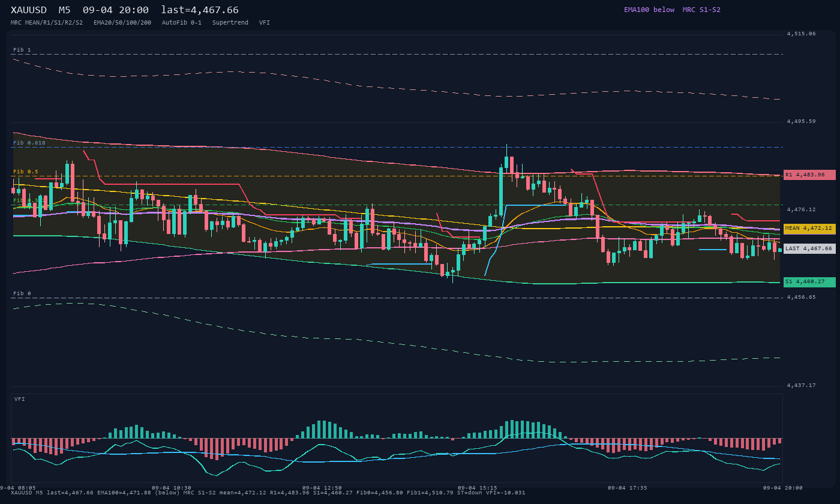Click the footer summary line with ST=down VFI=-10.031

pos(268,493)
